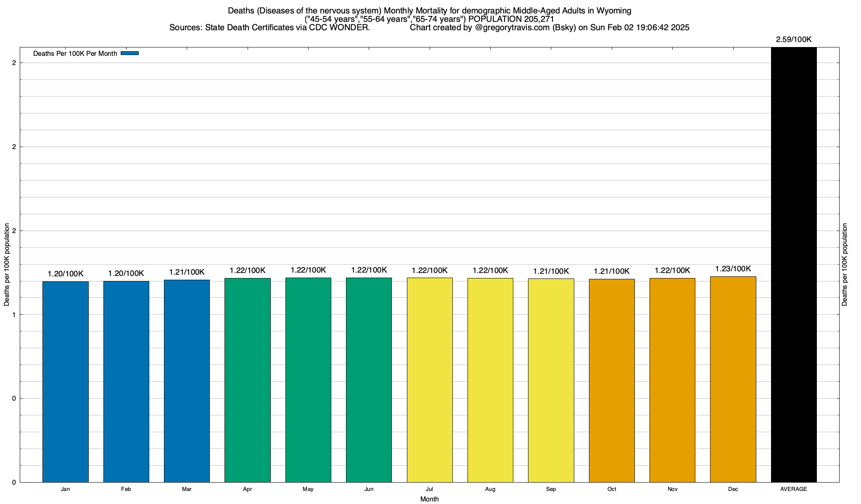861x504 pixels.
Task: Click the Mar x-axis tick label
Action: [187, 489]
